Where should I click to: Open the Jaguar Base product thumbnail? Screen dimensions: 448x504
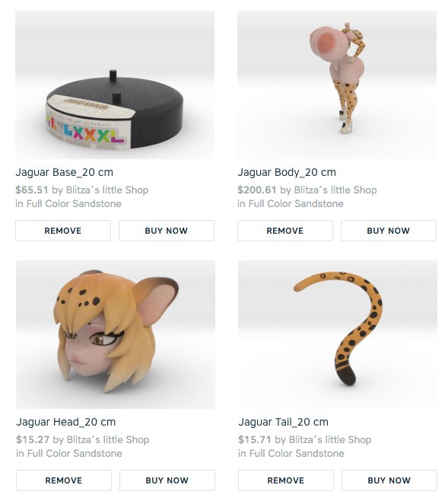115,85
